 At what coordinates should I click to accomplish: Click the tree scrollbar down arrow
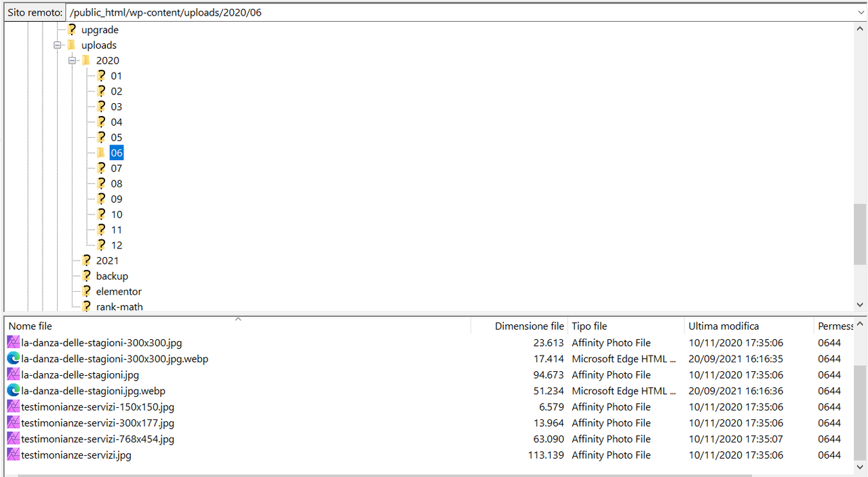coord(860,305)
